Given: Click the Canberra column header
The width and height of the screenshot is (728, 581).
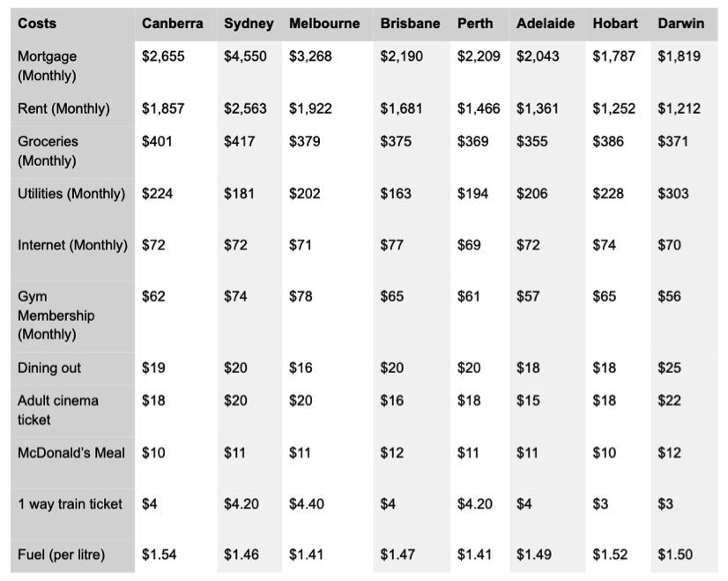Looking at the screenshot, I should (x=173, y=23).
